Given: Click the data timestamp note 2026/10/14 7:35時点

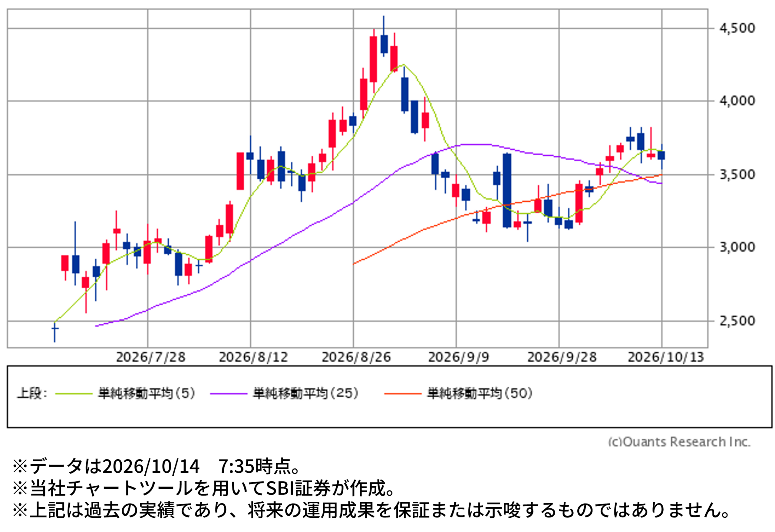Looking at the screenshot, I should click(x=157, y=466).
